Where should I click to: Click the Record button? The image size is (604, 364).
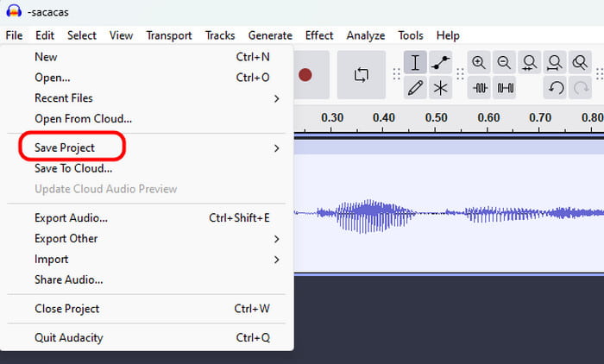tap(305, 75)
